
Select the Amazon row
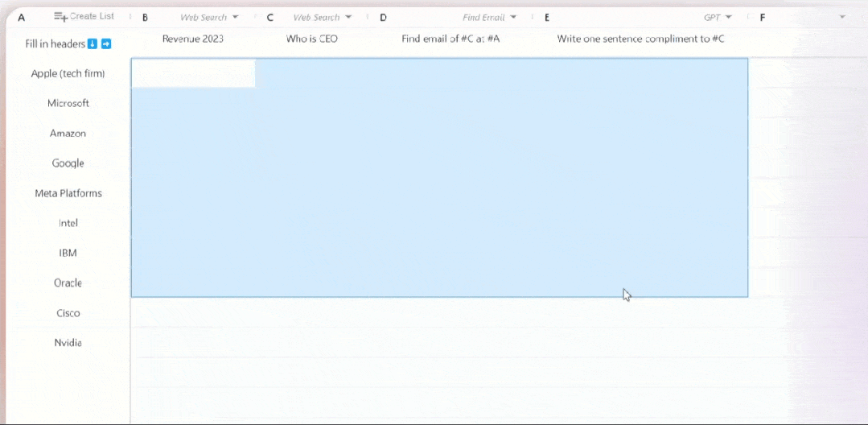(68, 133)
